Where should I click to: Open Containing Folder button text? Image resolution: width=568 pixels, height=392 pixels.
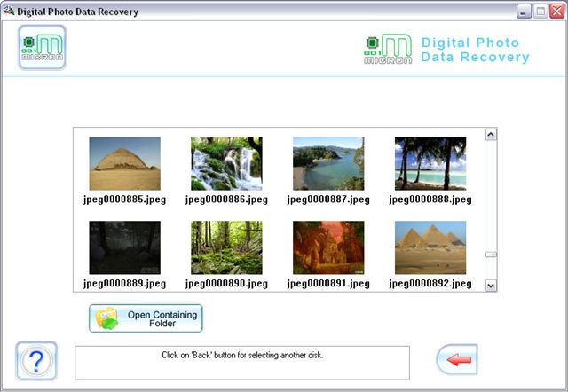pyautogui.click(x=162, y=319)
